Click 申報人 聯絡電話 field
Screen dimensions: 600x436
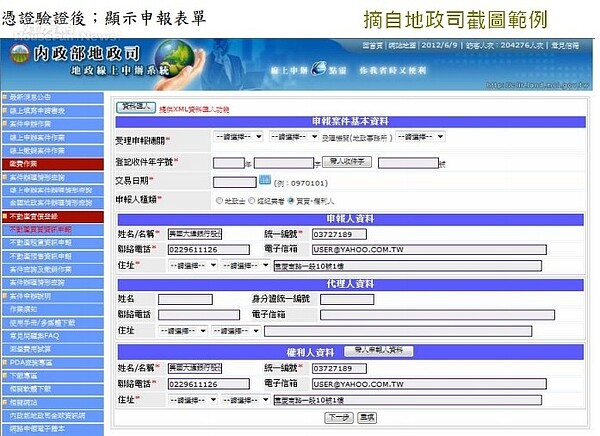tap(209, 250)
